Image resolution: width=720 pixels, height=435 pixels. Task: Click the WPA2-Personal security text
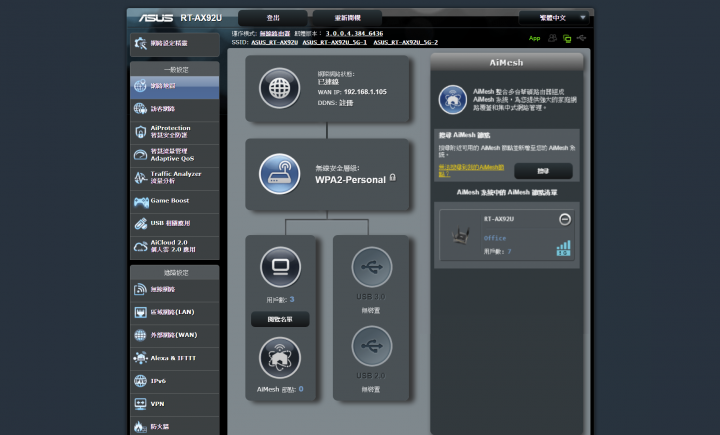coord(350,180)
